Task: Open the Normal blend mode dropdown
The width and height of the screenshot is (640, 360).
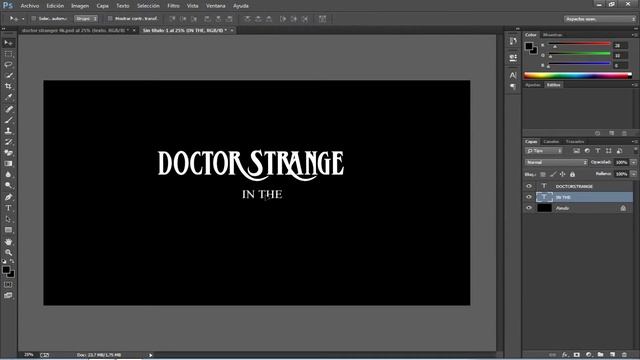Action: (556, 162)
